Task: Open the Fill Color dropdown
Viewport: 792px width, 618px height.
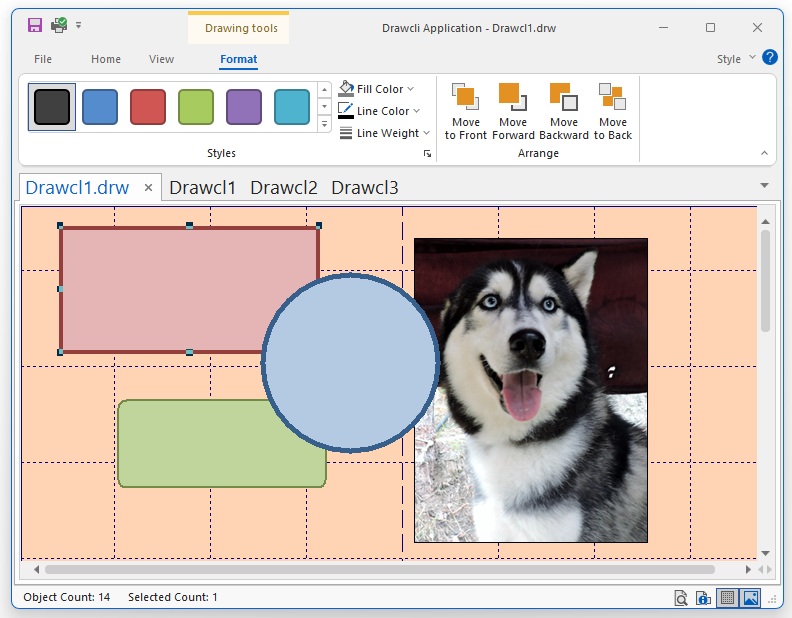Action: (x=379, y=89)
